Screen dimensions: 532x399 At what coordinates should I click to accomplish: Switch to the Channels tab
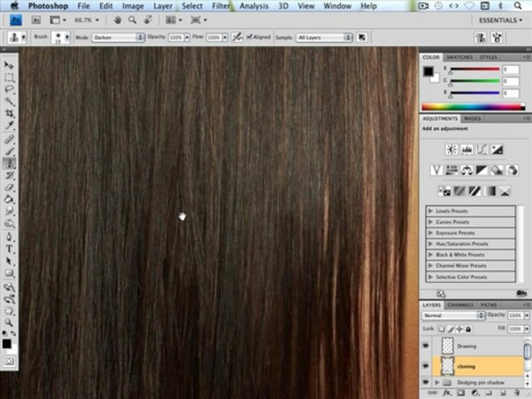[460, 305]
